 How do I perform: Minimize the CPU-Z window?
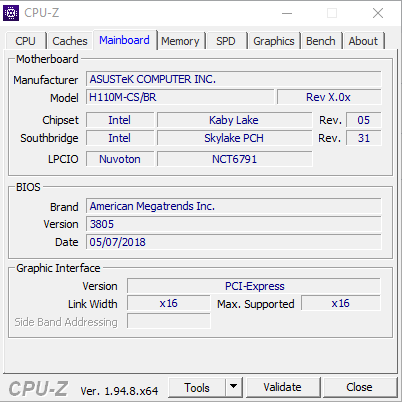click(287, 13)
